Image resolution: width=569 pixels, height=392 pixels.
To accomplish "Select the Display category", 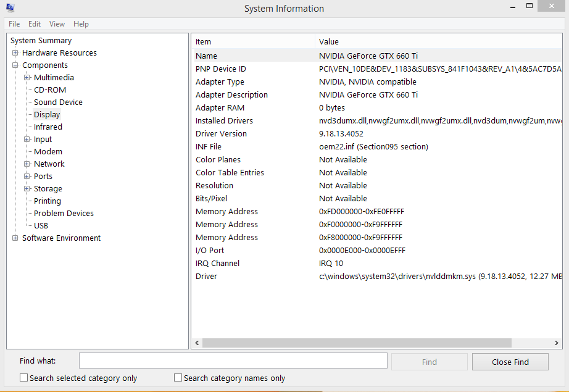I will pos(47,114).
